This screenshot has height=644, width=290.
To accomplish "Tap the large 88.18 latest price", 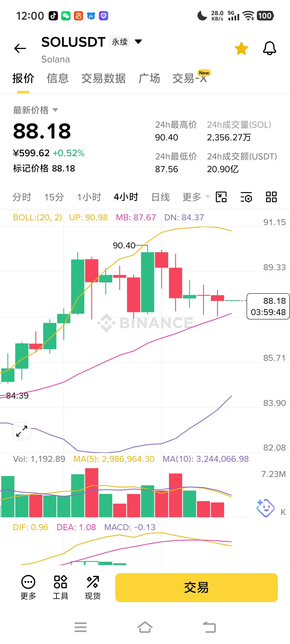I will (42, 131).
